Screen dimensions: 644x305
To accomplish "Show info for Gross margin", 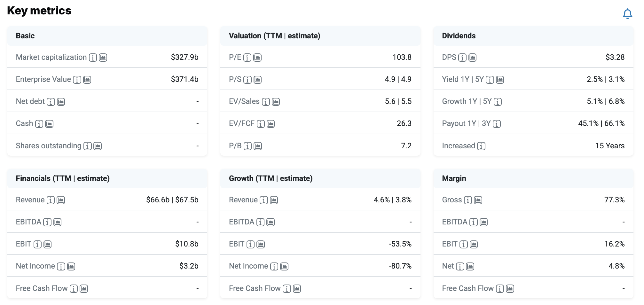I will tap(468, 200).
